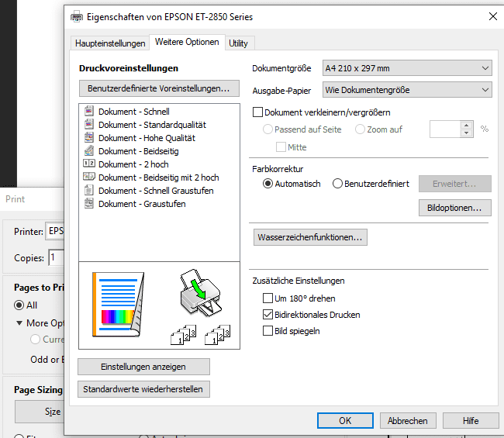The height and width of the screenshot is (438, 504).
Task: Collapse More Options in Print window
Action: (19, 323)
